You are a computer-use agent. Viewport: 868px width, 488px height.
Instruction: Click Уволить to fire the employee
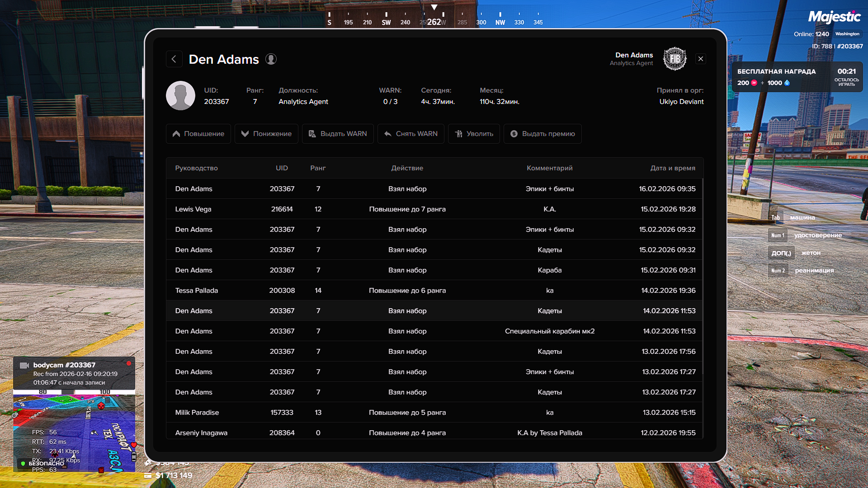(x=474, y=134)
